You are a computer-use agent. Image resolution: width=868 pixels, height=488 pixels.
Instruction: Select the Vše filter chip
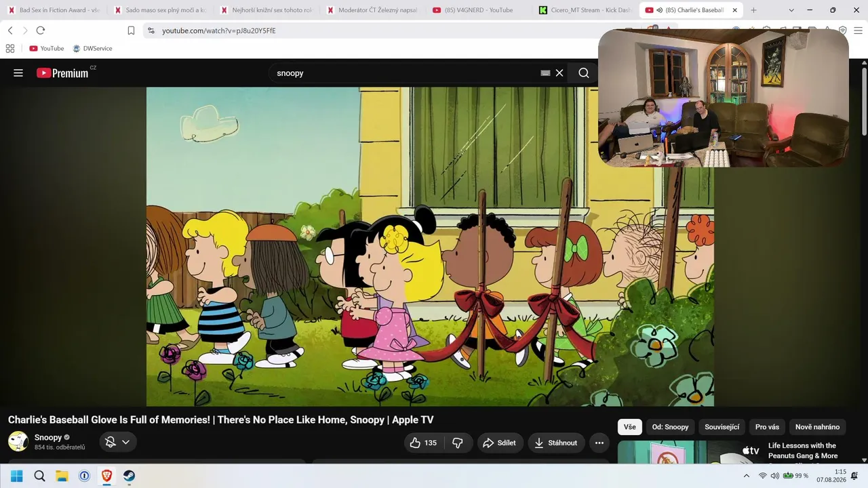click(x=630, y=427)
